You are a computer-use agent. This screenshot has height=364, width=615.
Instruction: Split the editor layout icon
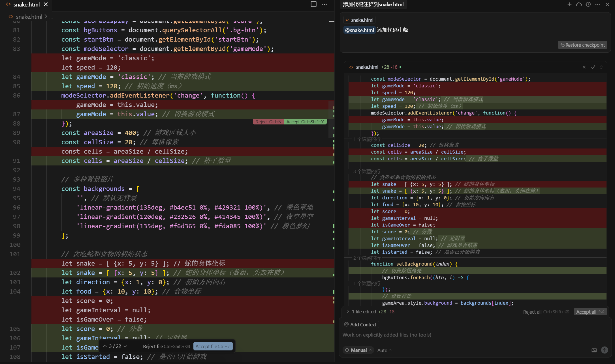point(313,4)
